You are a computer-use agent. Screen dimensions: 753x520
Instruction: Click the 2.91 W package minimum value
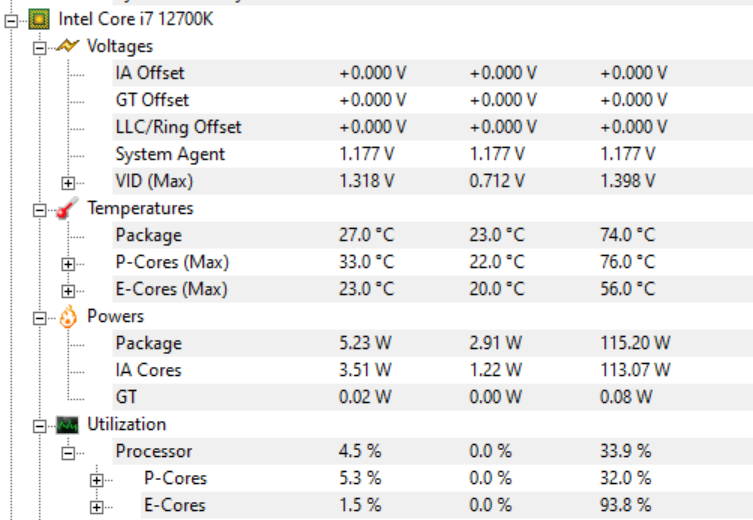click(495, 343)
